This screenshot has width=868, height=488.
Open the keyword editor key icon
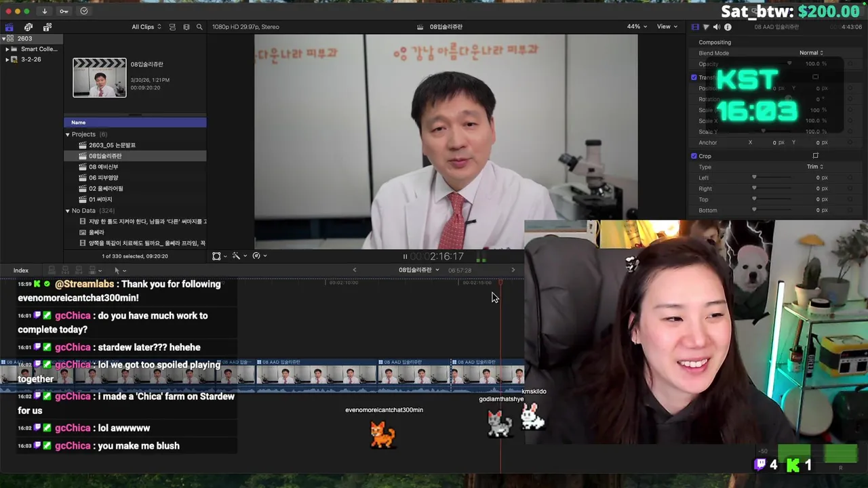(64, 11)
